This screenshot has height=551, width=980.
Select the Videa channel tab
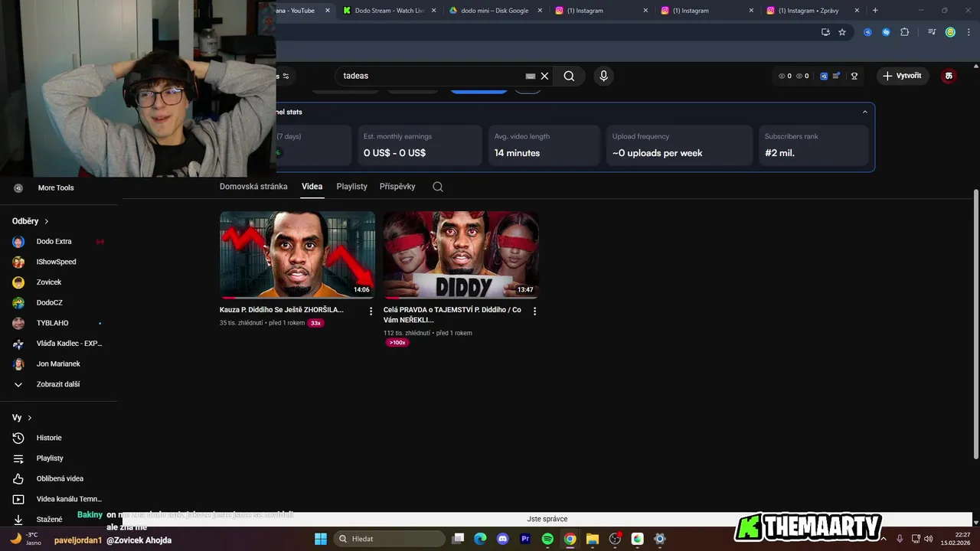(312, 187)
